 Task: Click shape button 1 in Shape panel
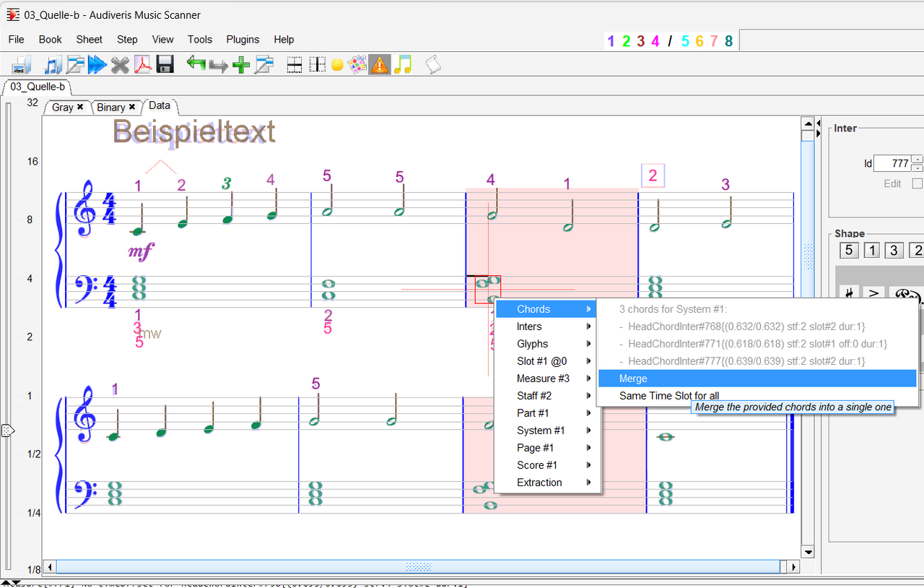coord(872,251)
